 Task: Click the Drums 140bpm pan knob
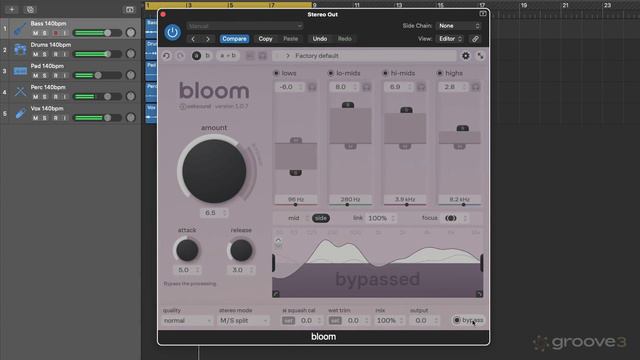coord(131,53)
